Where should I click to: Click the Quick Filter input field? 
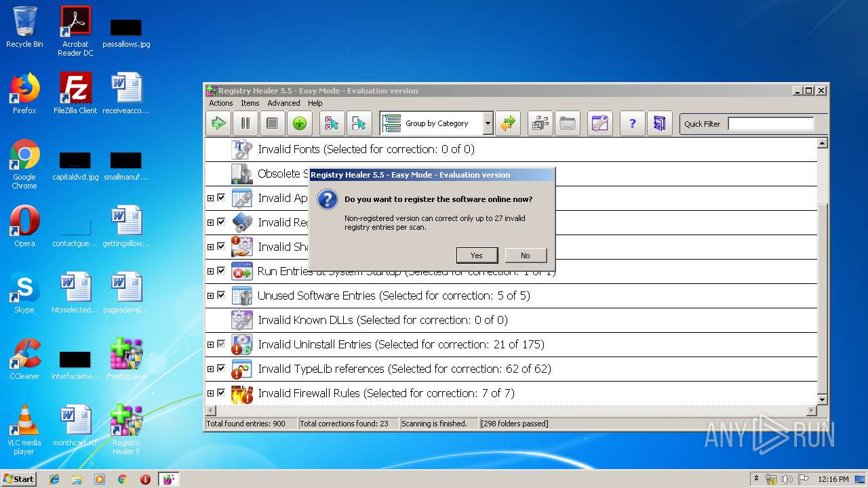(x=770, y=123)
